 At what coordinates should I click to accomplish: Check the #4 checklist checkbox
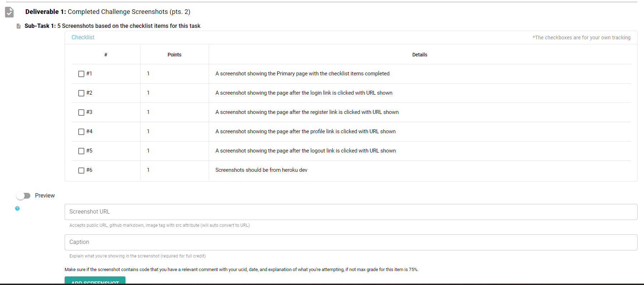[81, 132]
